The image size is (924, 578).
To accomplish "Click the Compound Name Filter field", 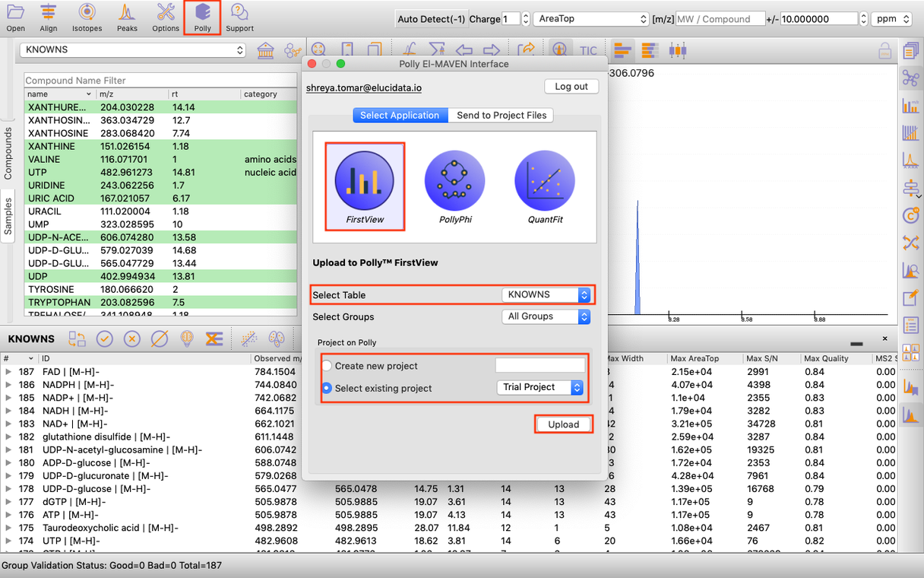I will tap(160, 80).
